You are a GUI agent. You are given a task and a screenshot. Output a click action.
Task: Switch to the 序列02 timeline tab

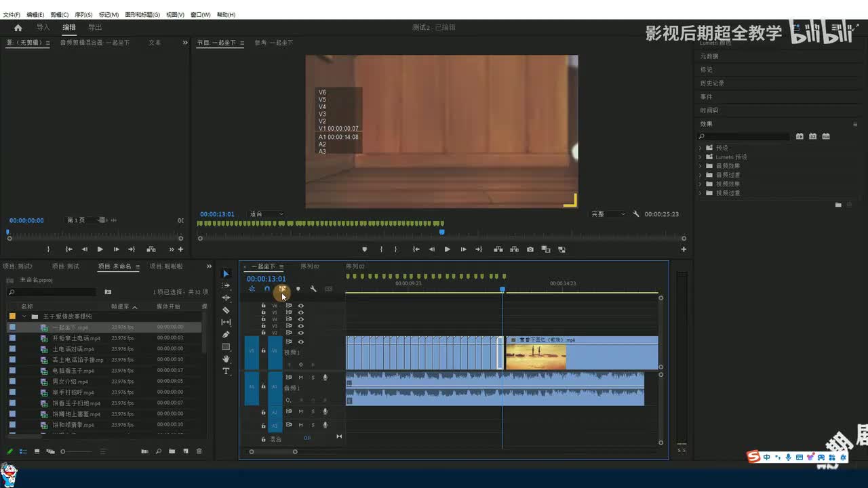point(310,266)
